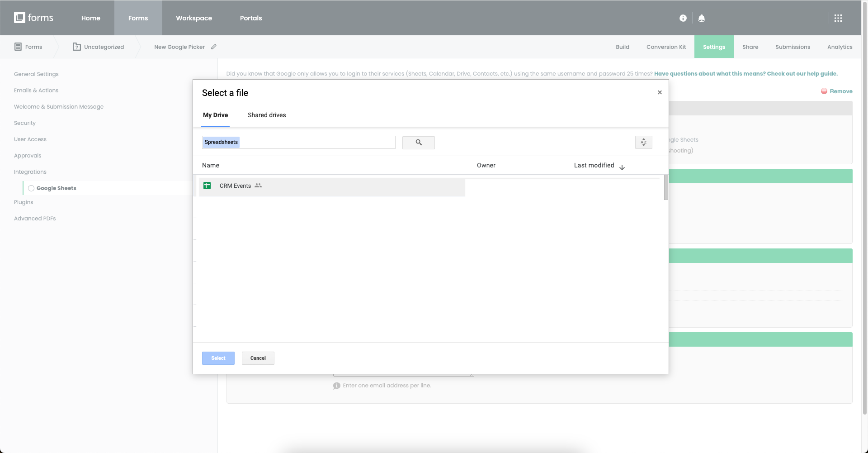Cancel the file selection dialog
This screenshot has height=453, width=868.
click(x=258, y=358)
